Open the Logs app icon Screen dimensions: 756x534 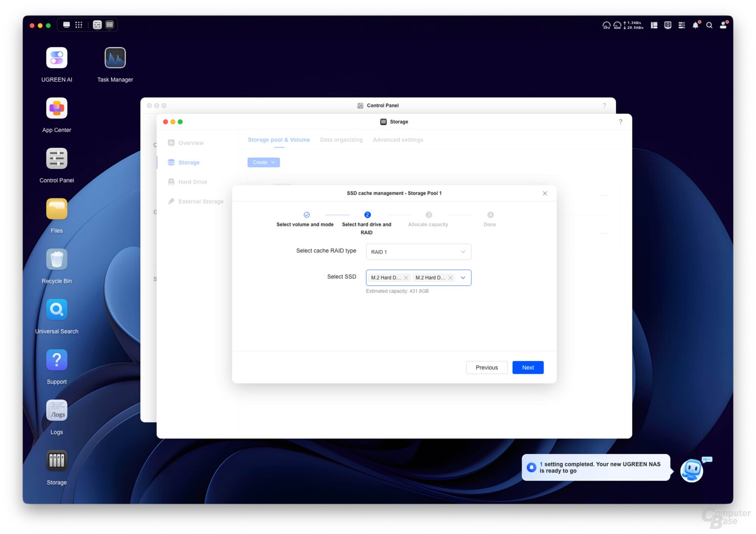(x=57, y=411)
